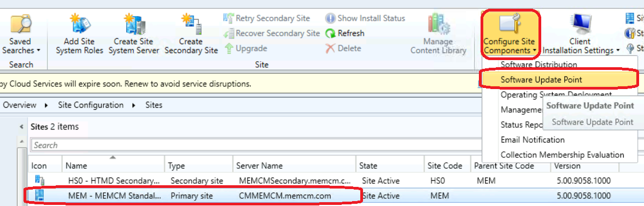This screenshot has width=644, height=206.
Task: Click the green Refresh icon
Action: (x=330, y=33)
